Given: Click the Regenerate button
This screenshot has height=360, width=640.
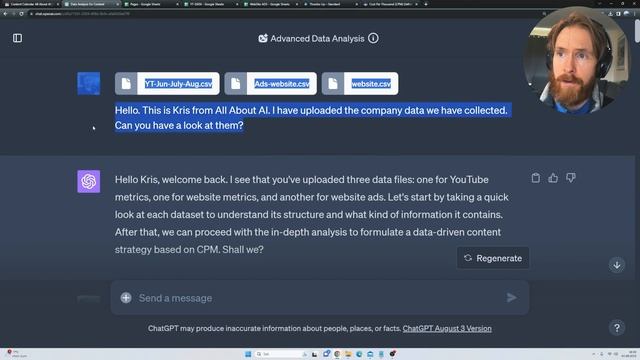Looking at the screenshot, I should pyautogui.click(x=493, y=258).
